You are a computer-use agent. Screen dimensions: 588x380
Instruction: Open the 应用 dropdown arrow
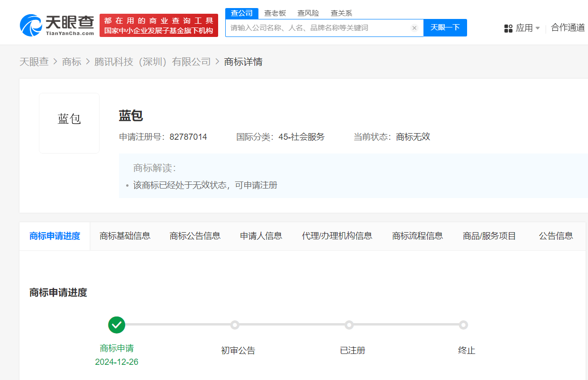click(x=538, y=28)
